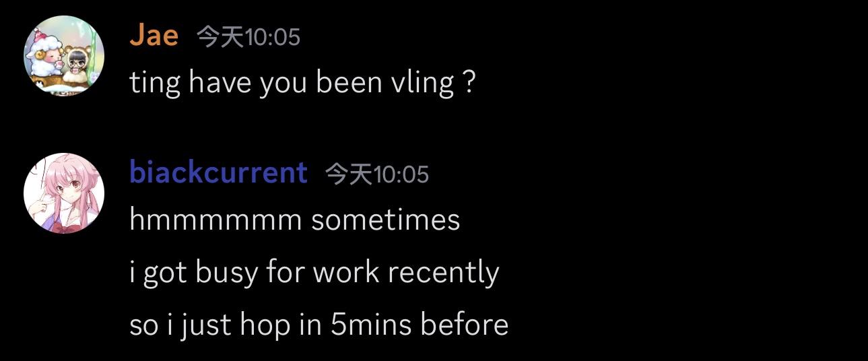This screenshot has width=868, height=361.
Task: Click the question mark ending Jae's message
Action: pyautogui.click(x=470, y=84)
